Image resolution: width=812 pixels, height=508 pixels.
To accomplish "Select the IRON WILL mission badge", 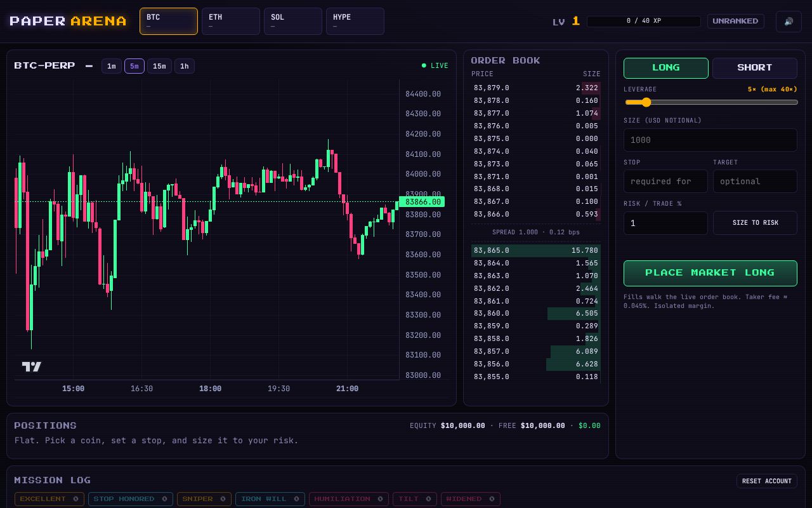I will click(270, 499).
